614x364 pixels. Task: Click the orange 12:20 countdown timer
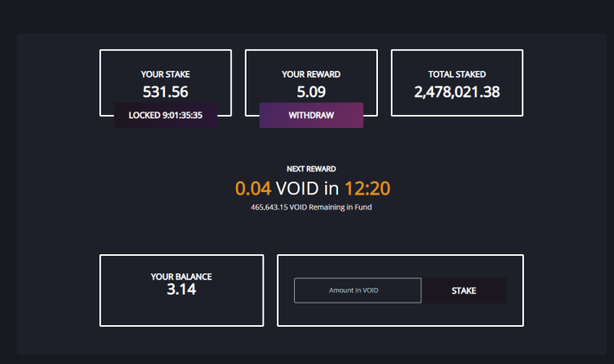pyautogui.click(x=368, y=188)
